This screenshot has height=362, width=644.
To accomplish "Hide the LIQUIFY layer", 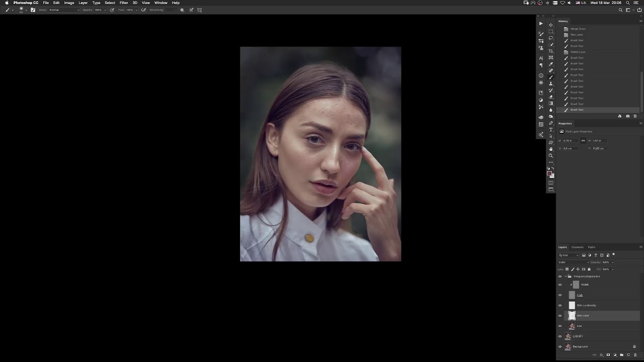I will point(560,336).
